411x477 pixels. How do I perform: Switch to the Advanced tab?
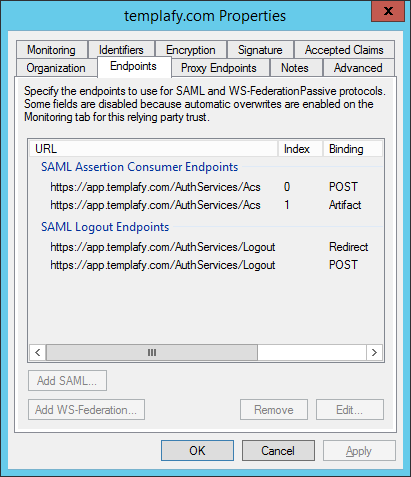click(x=358, y=68)
